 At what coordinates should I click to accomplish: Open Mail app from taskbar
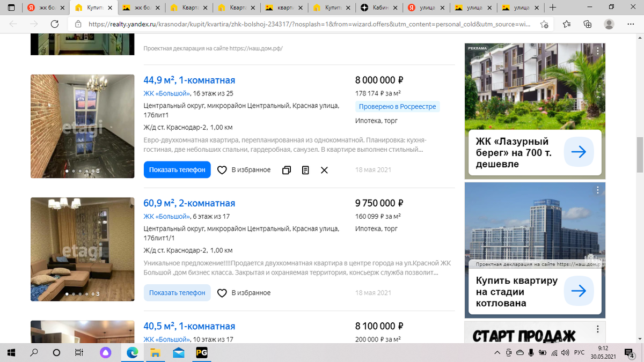(x=179, y=352)
